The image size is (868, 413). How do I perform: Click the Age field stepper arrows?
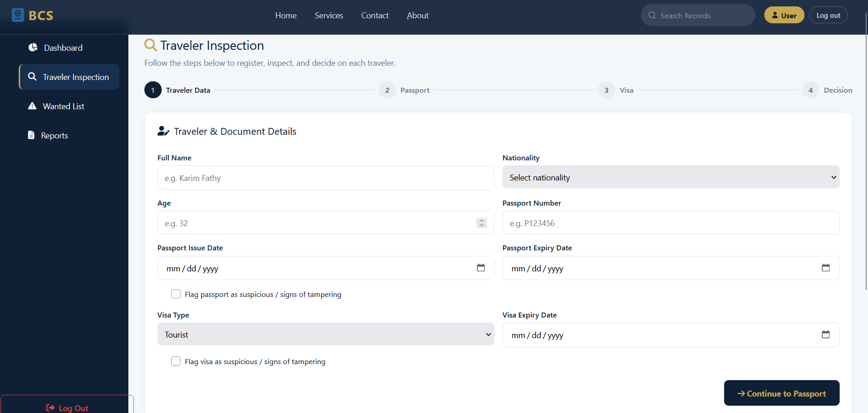coord(482,223)
